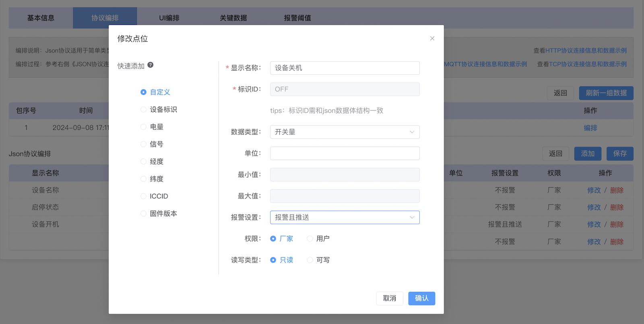Screen dimensions: 644x324
Task: Click the quick-add help question mark icon
Action: (x=151, y=65)
